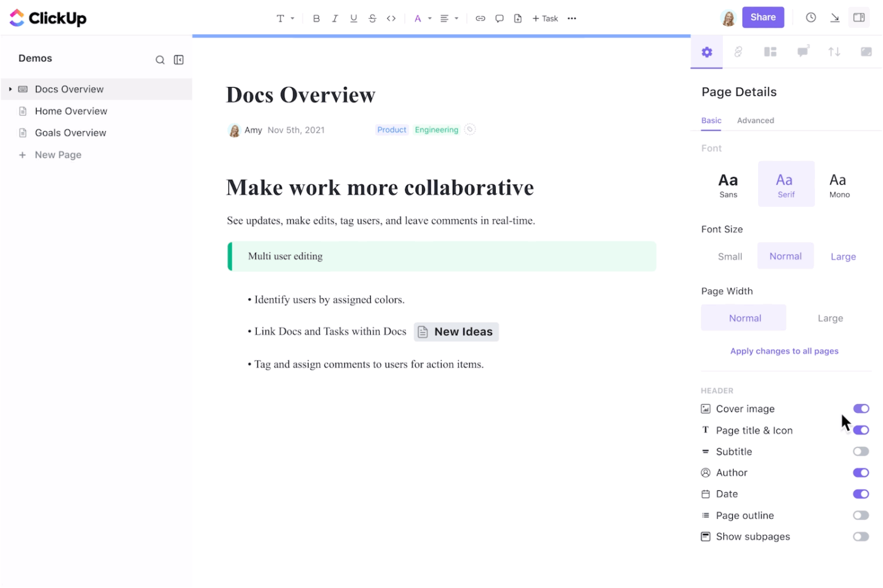Switch to Advanced tab
Image resolution: width=883 pixels, height=588 pixels.
coord(756,120)
